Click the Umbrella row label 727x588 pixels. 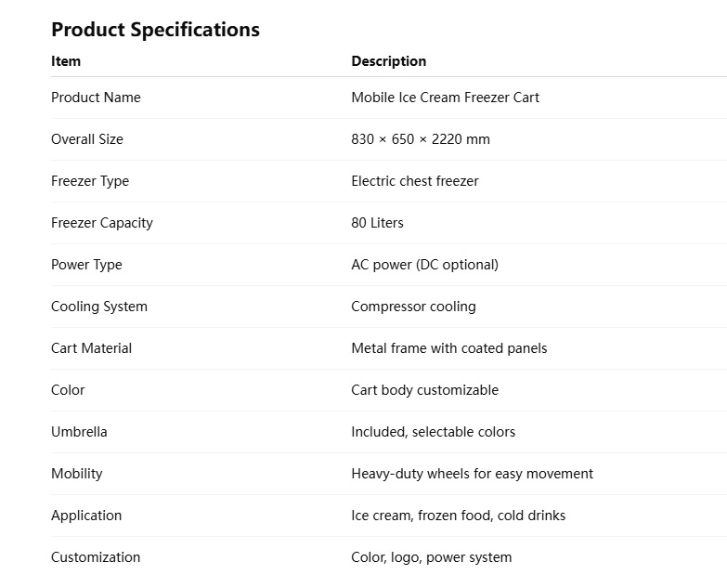pyautogui.click(x=79, y=432)
